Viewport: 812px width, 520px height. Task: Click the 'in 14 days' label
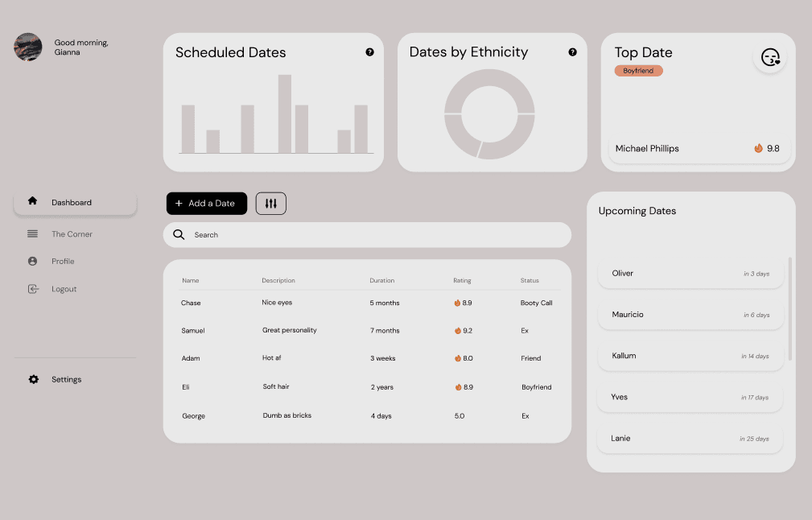tap(755, 356)
